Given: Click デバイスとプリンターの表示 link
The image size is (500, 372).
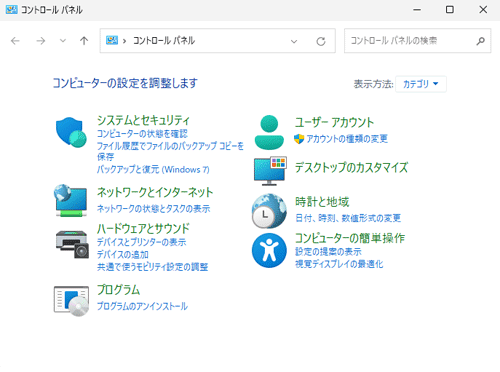Looking at the screenshot, I should pyautogui.click(x=142, y=242).
